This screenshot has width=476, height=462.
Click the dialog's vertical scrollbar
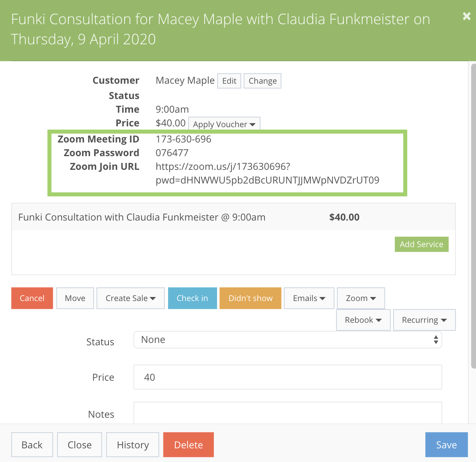473,216
